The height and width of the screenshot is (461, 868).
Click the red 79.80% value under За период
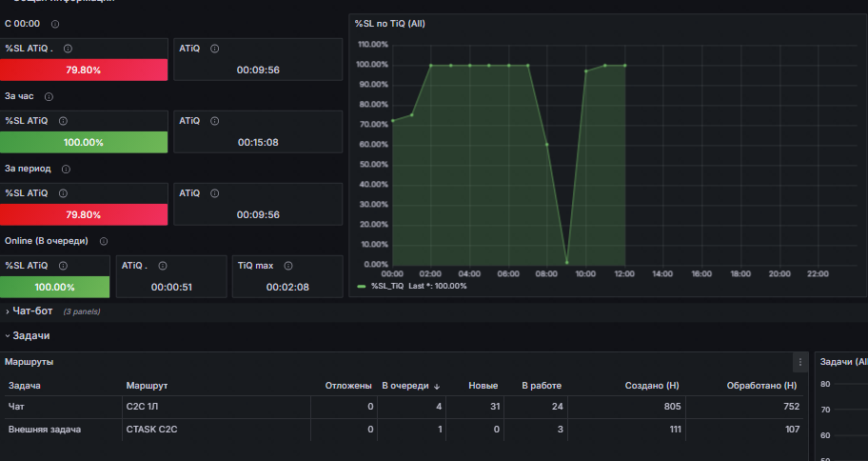point(84,214)
